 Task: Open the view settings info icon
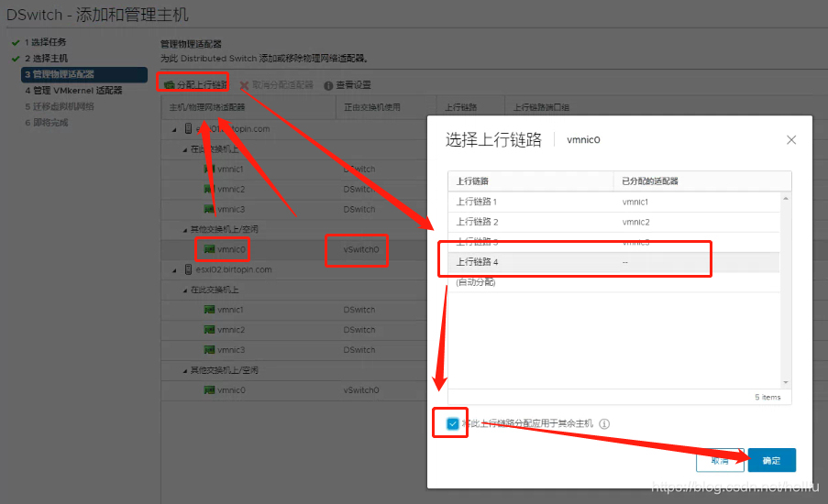coord(328,85)
